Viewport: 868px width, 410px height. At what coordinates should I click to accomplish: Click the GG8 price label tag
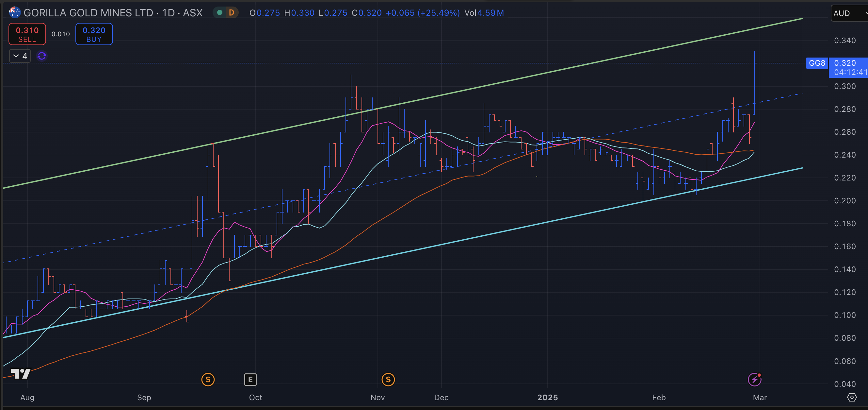pos(817,63)
